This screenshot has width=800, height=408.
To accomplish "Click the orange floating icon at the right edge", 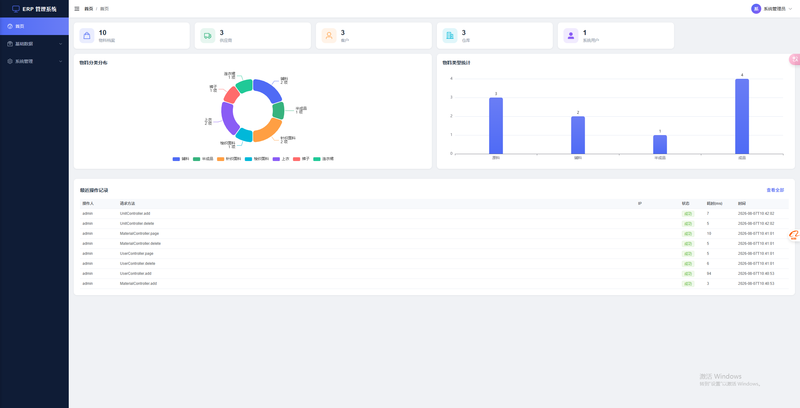I will click(794, 235).
